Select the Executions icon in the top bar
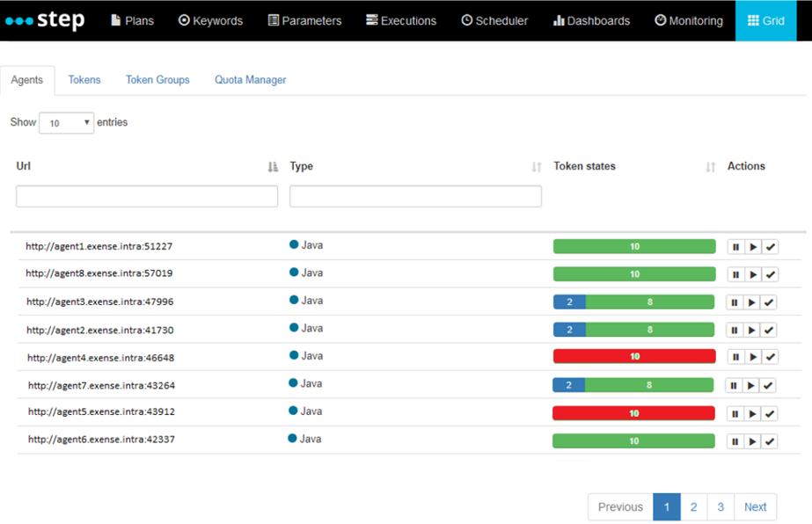812x524 pixels. click(x=370, y=19)
